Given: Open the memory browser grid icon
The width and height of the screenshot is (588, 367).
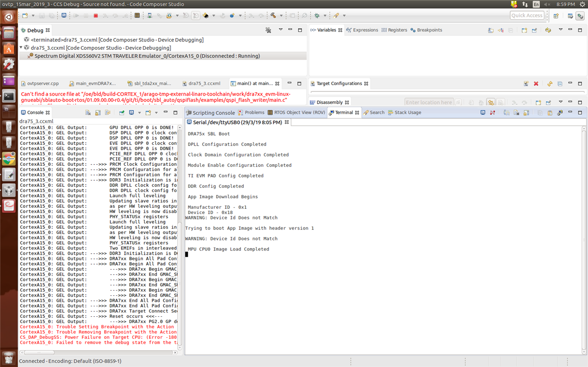Looking at the screenshot, I should point(137,15).
